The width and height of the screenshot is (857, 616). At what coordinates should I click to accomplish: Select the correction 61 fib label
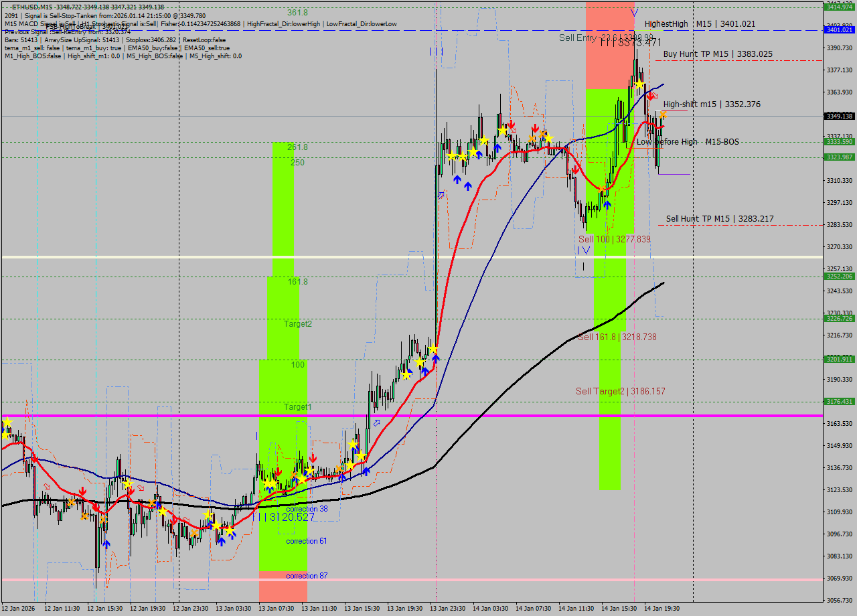(x=307, y=541)
